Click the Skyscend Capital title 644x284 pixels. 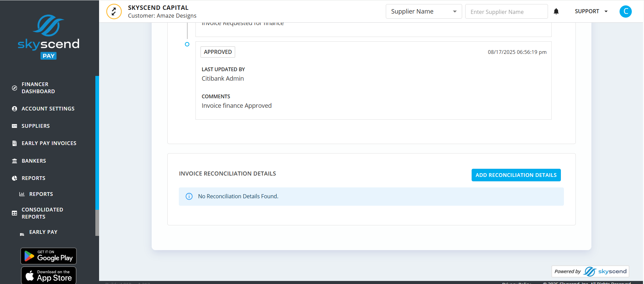pos(158,8)
